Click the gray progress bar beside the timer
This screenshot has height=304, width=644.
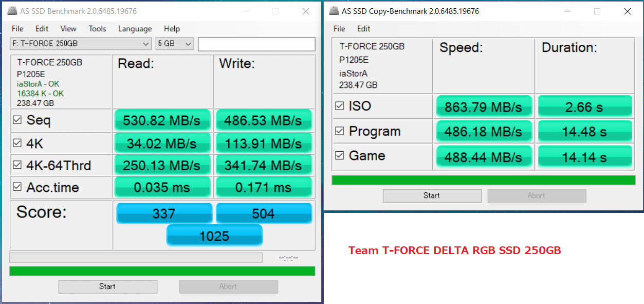click(x=136, y=257)
